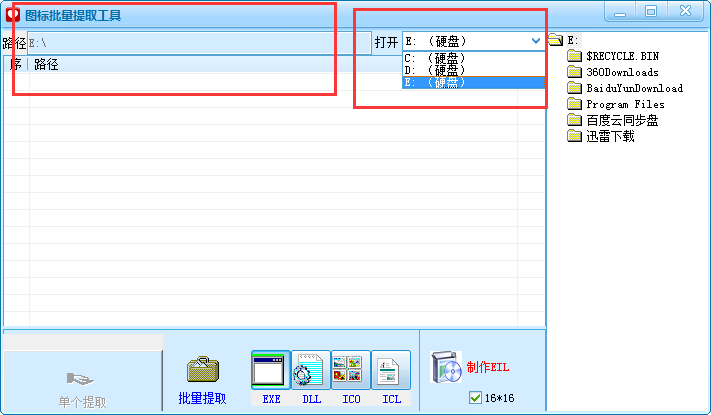Select the EXE file type icon

[271, 370]
